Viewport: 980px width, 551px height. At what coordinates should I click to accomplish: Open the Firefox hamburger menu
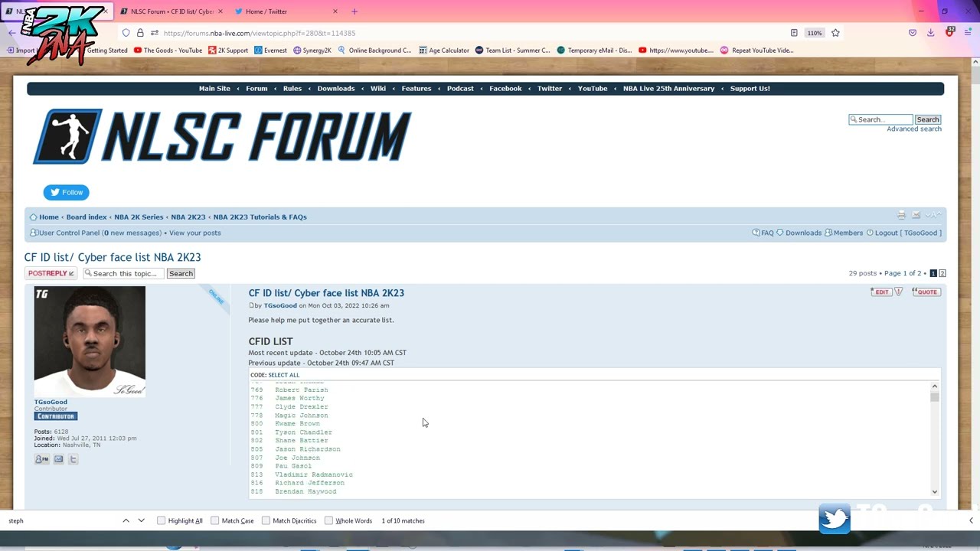coord(968,33)
